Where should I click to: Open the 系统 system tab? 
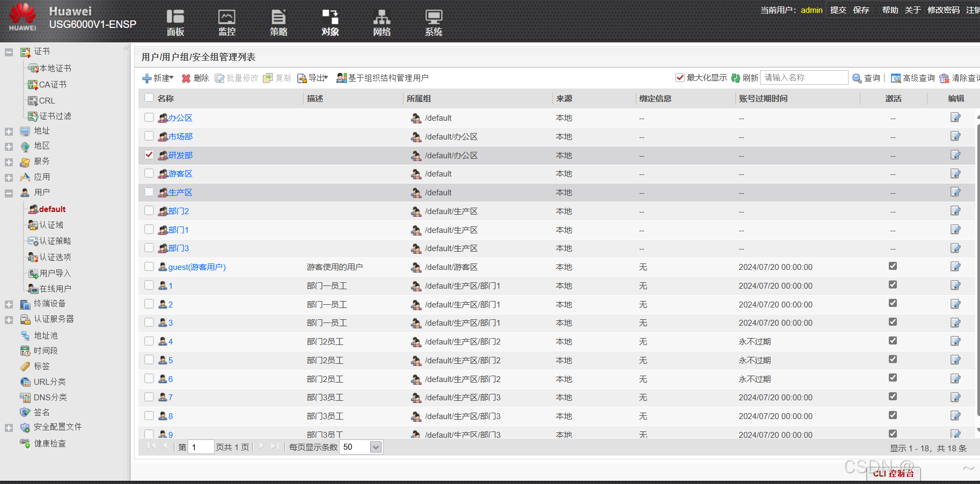coord(433,23)
